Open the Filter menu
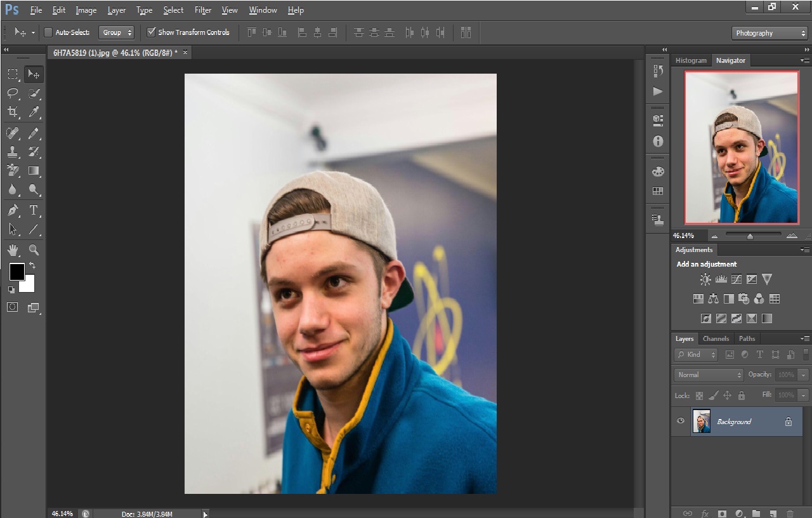Screen dimensions: 812x518 tap(203, 10)
